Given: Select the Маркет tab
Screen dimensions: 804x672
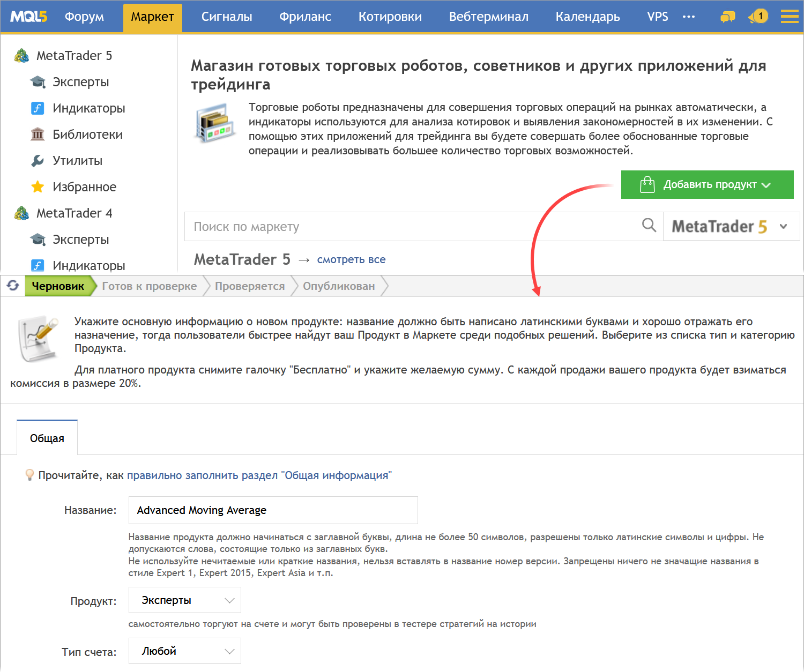Looking at the screenshot, I should pos(153,18).
